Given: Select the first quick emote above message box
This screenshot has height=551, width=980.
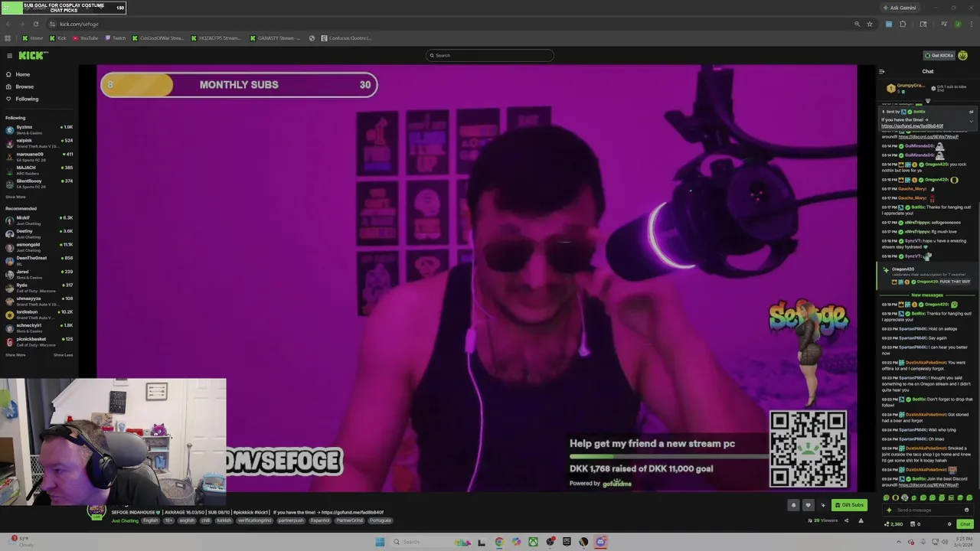Looking at the screenshot, I should coord(887,498).
